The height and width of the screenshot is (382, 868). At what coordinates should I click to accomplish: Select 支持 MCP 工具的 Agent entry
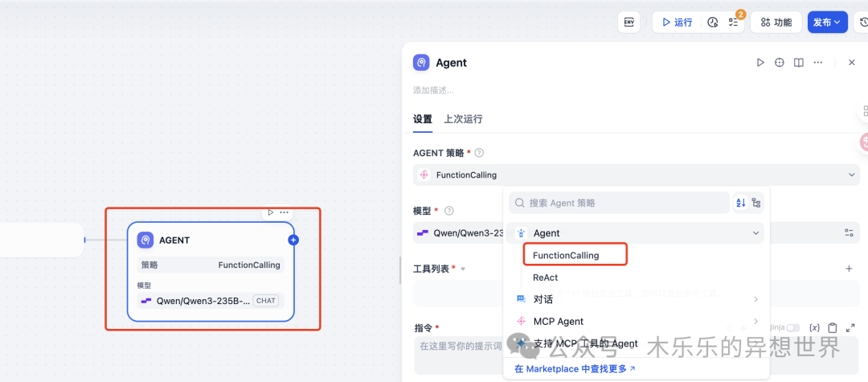click(635, 343)
